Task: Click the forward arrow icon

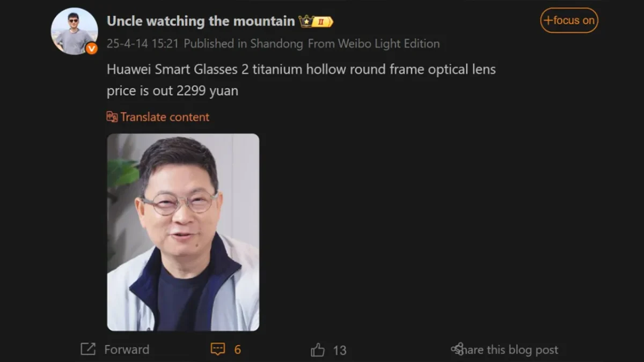Action: click(88, 350)
